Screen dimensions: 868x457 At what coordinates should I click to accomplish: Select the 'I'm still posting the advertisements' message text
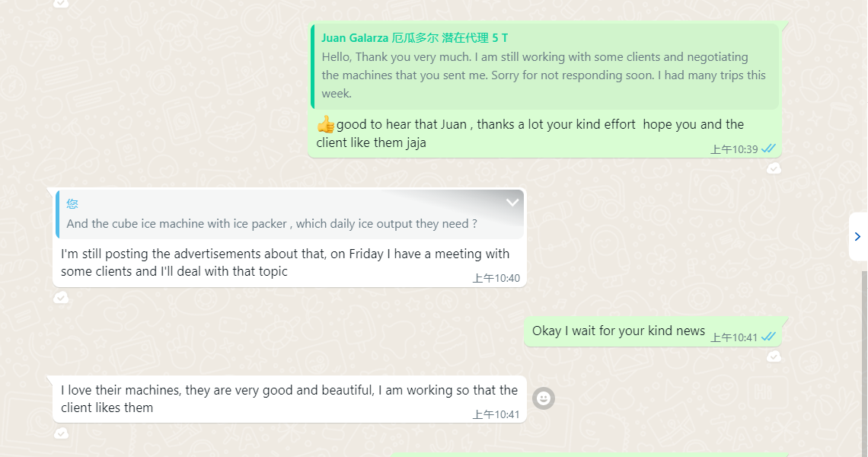coord(285,263)
